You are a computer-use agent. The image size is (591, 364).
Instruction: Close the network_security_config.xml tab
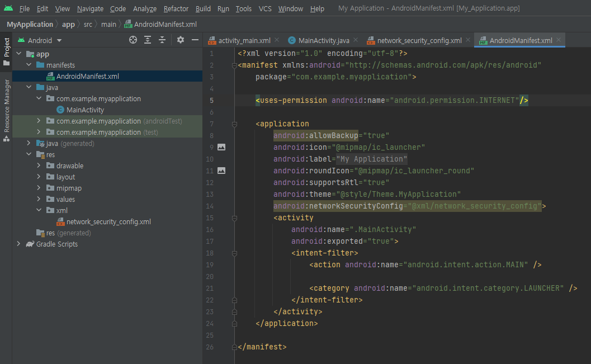468,40
